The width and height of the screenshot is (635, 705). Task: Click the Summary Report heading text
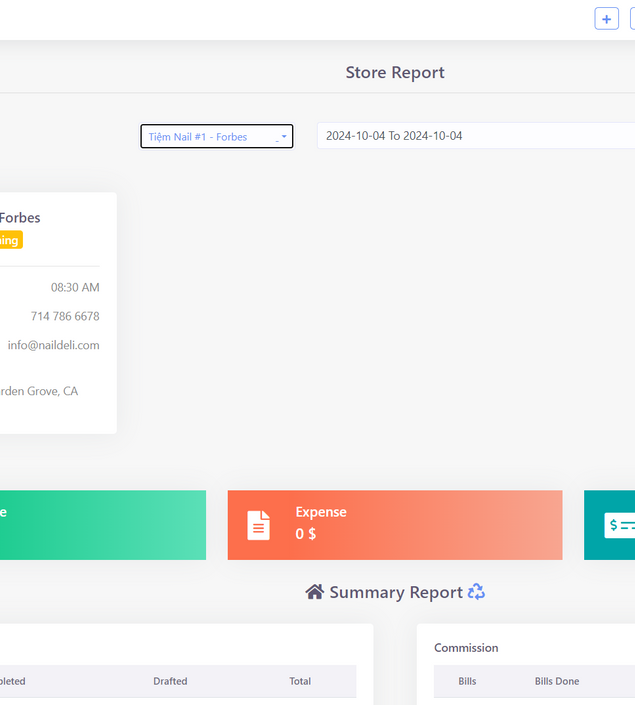pos(396,592)
